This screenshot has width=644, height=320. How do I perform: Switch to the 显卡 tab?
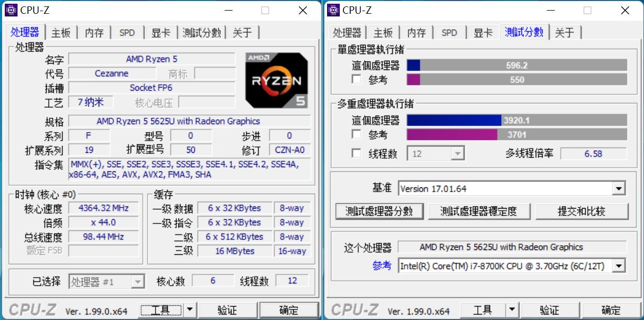click(x=161, y=32)
